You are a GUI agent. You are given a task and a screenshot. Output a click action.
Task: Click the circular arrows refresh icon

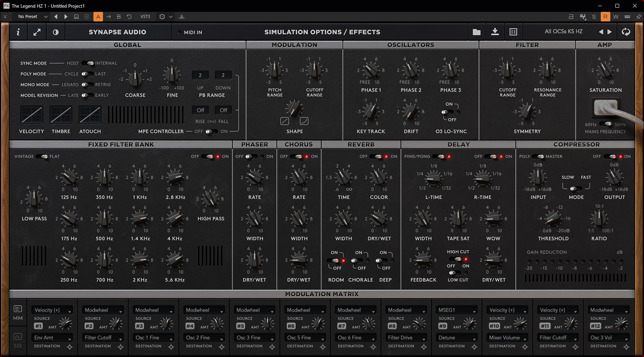tap(626, 32)
